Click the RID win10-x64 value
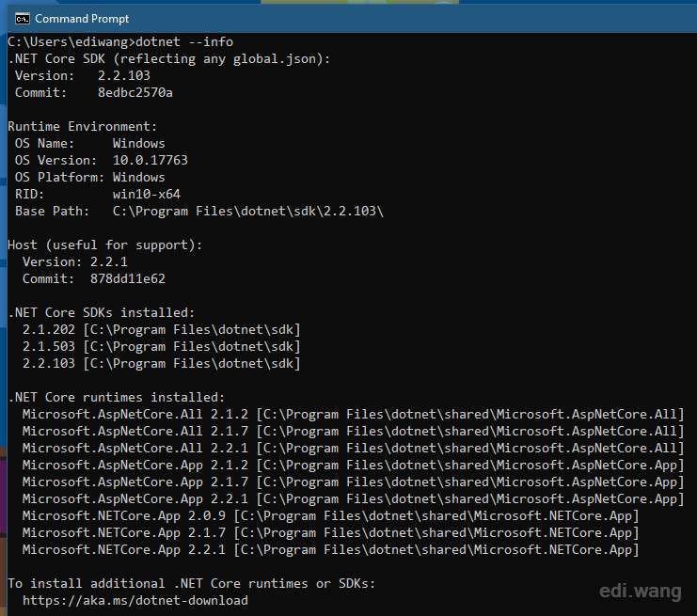This screenshot has height=616, width=697. coord(147,195)
